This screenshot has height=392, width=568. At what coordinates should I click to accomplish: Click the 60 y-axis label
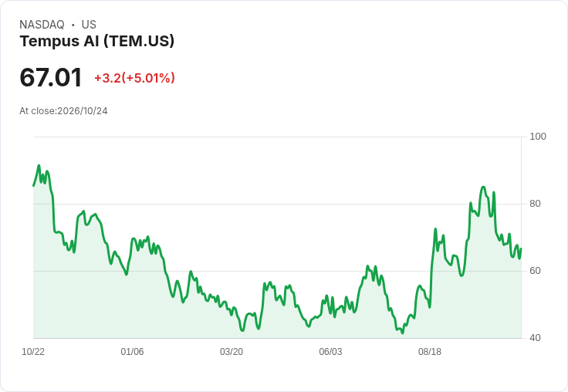pos(535,271)
